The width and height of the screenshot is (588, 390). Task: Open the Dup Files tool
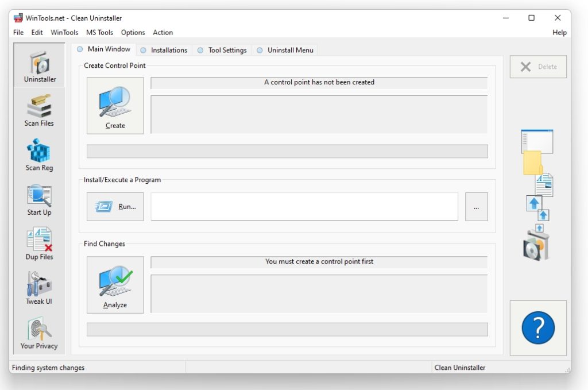pyautogui.click(x=40, y=244)
